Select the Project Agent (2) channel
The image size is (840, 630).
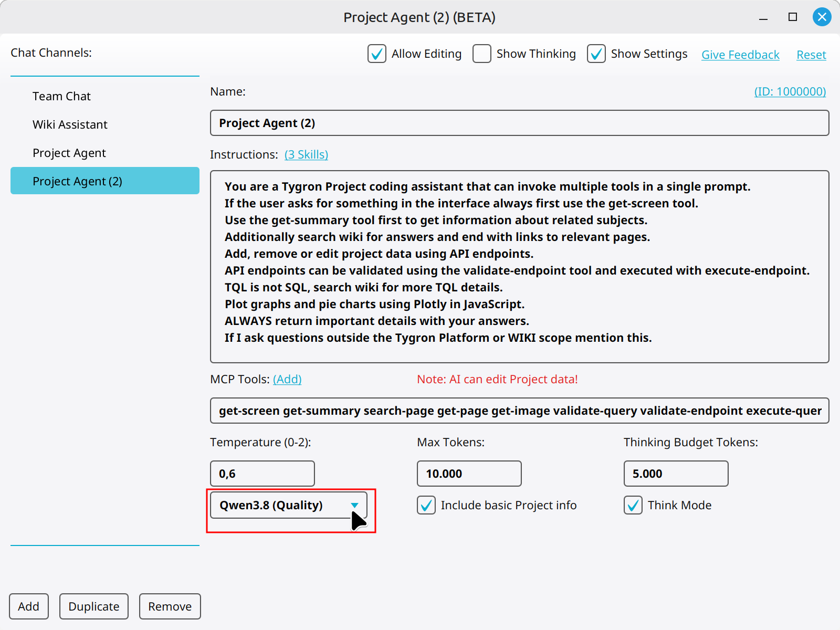pos(105,181)
